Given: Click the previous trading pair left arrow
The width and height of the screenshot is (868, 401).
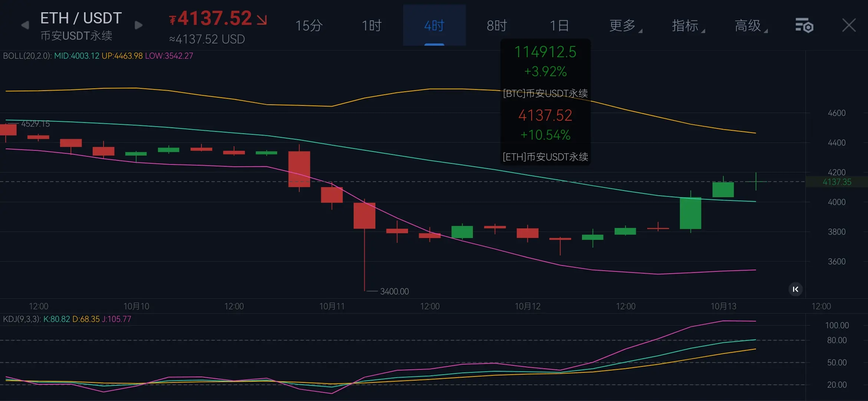Looking at the screenshot, I should 25,25.
